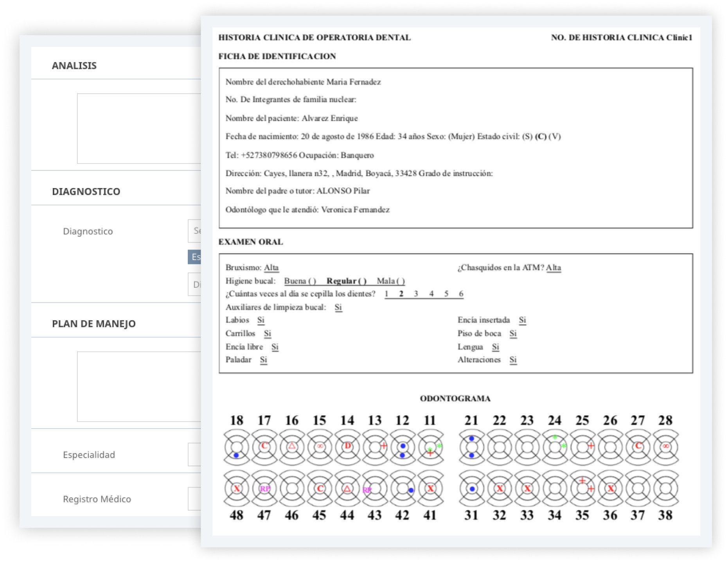The height and width of the screenshot is (563, 728).
Task: Click the PLAN DE MANEJO text area
Action: click(x=139, y=386)
